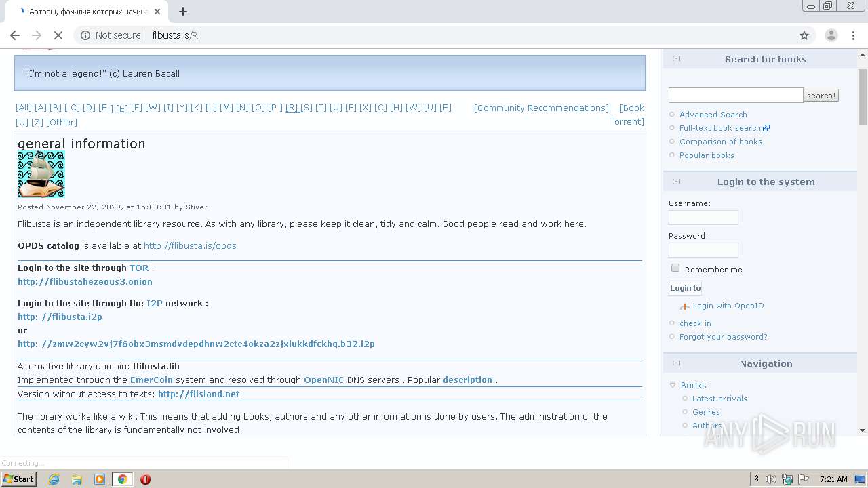Open Chrome's three-dot menu
This screenshot has width=868, height=488.
pos(852,35)
